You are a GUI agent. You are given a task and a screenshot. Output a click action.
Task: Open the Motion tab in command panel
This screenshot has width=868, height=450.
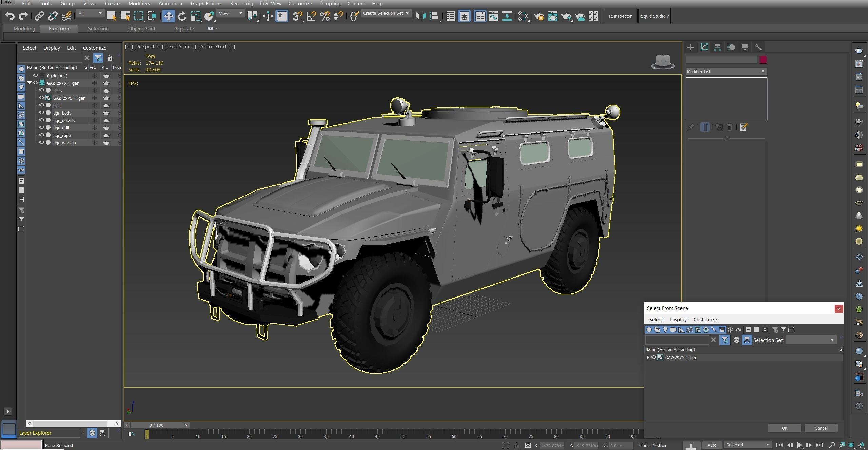[731, 47]
